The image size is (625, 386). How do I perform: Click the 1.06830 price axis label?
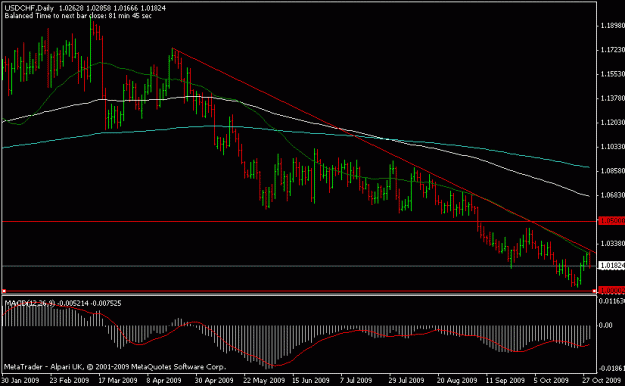[612, 195]
